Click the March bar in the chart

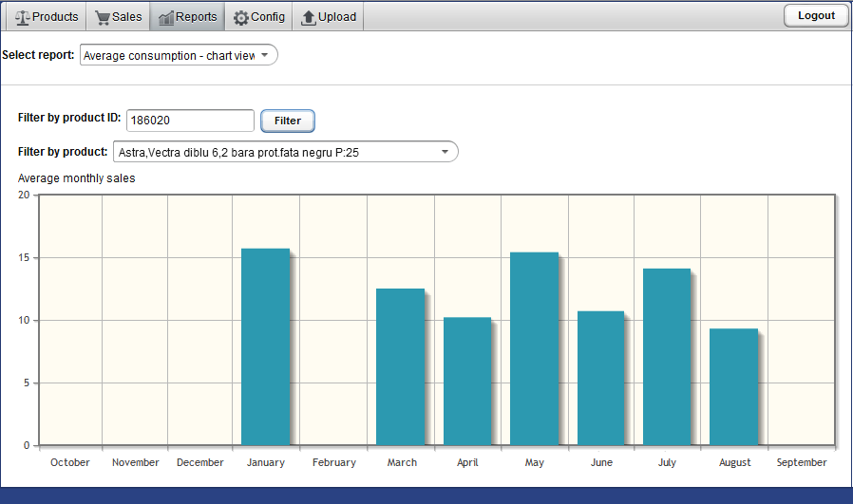[x=401, y=367]
